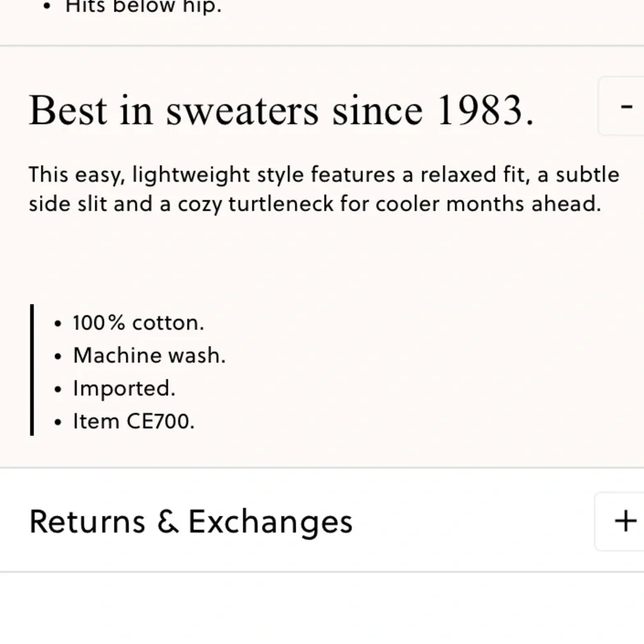Viewport: 644px width, 644px height.
Task: Click the 'Item CE700' product code text
Action: (133, 421)
